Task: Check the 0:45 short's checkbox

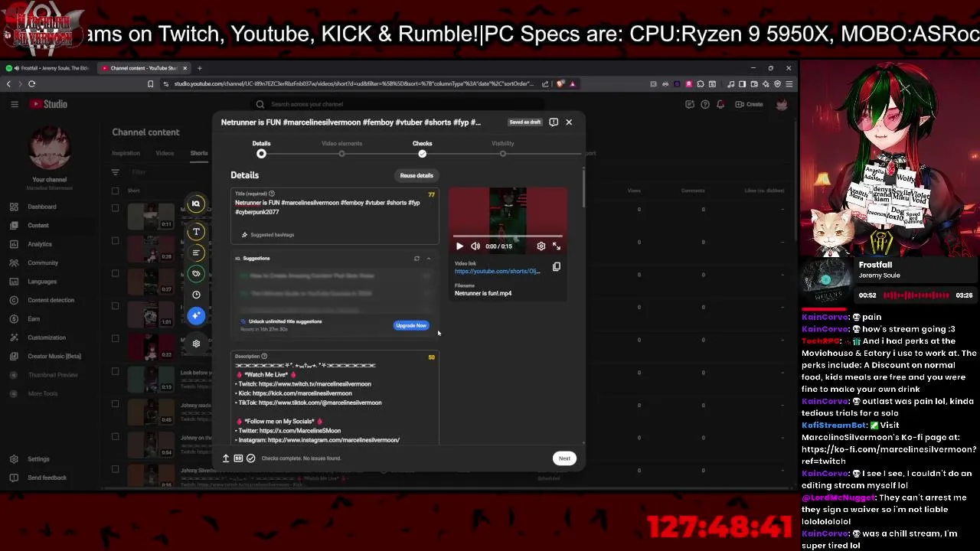Action: (115, 404)
